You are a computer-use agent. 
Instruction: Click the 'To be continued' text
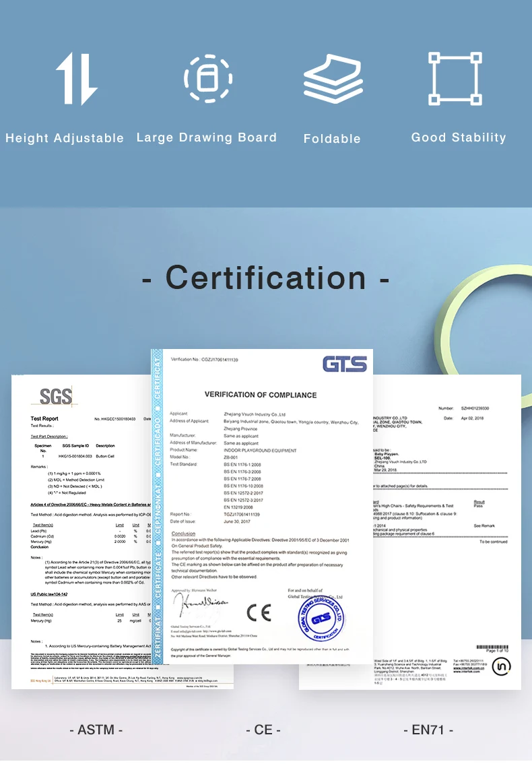tap(493, 542)
